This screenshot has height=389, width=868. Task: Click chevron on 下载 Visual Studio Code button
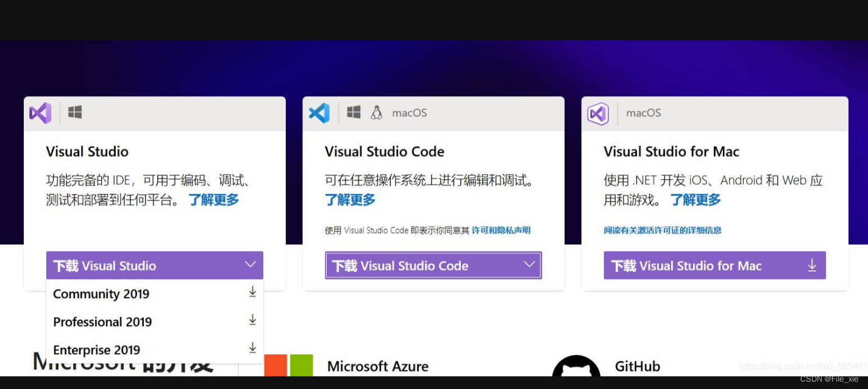click(529, 265)
